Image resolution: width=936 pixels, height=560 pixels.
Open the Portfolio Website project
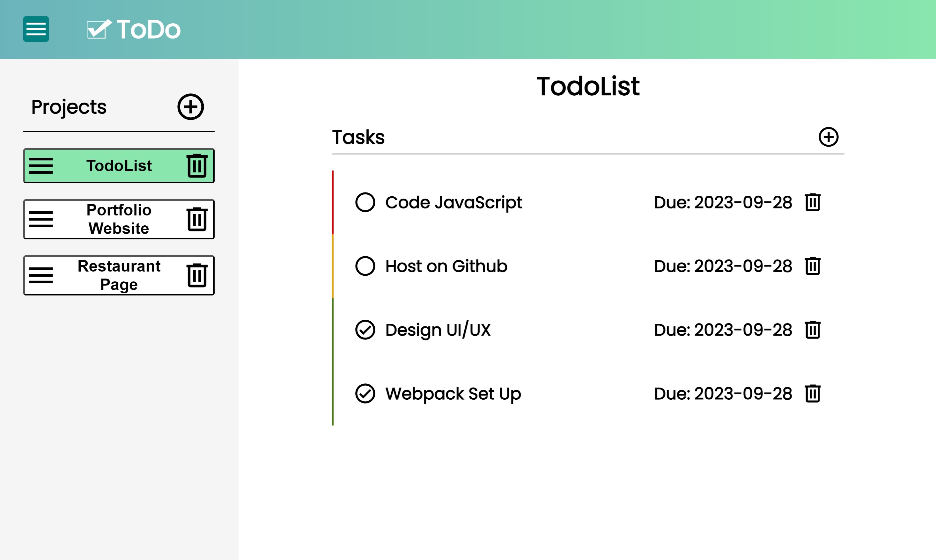point(119,219)
